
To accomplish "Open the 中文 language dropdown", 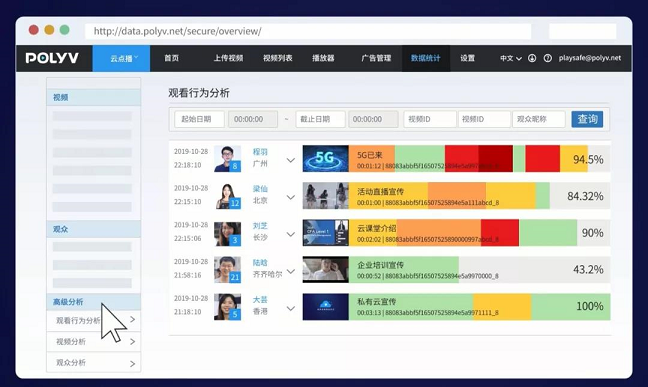I will 511,58.
